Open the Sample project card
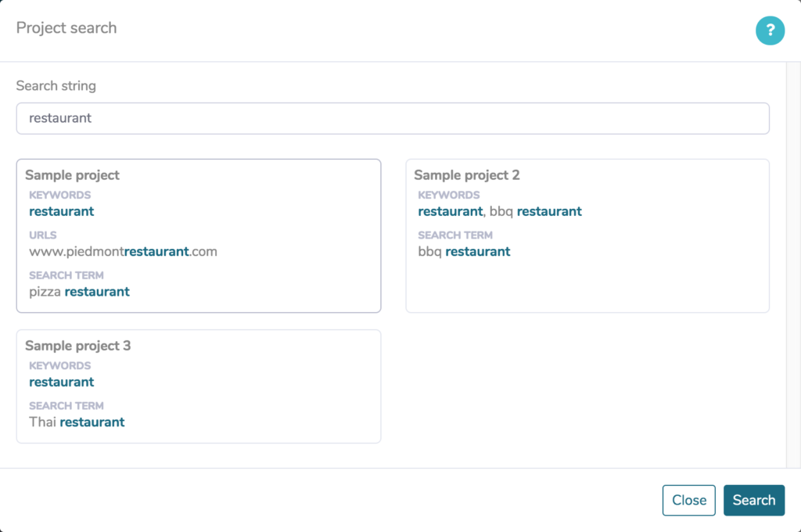This screenshot has width=801, height=532. 199,235
